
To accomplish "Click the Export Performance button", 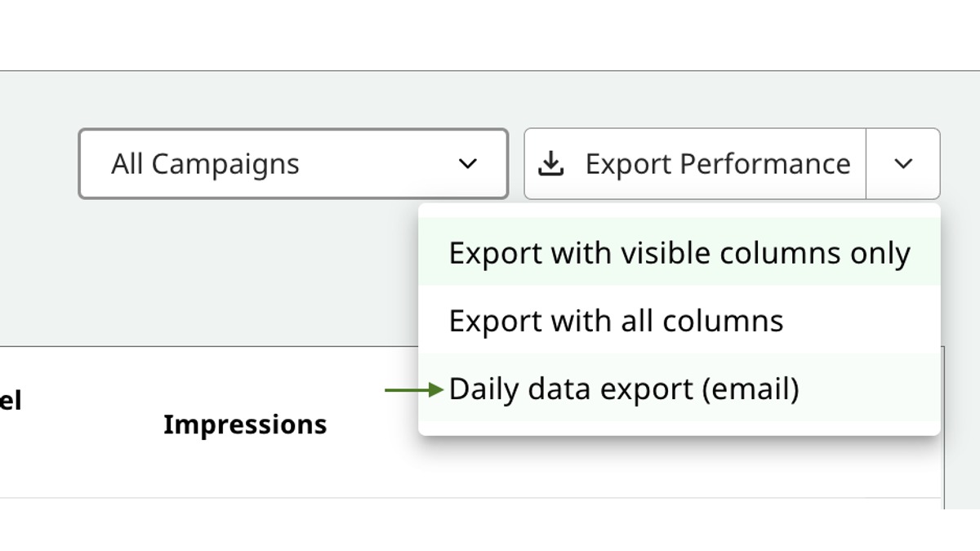I will [694, 163].
